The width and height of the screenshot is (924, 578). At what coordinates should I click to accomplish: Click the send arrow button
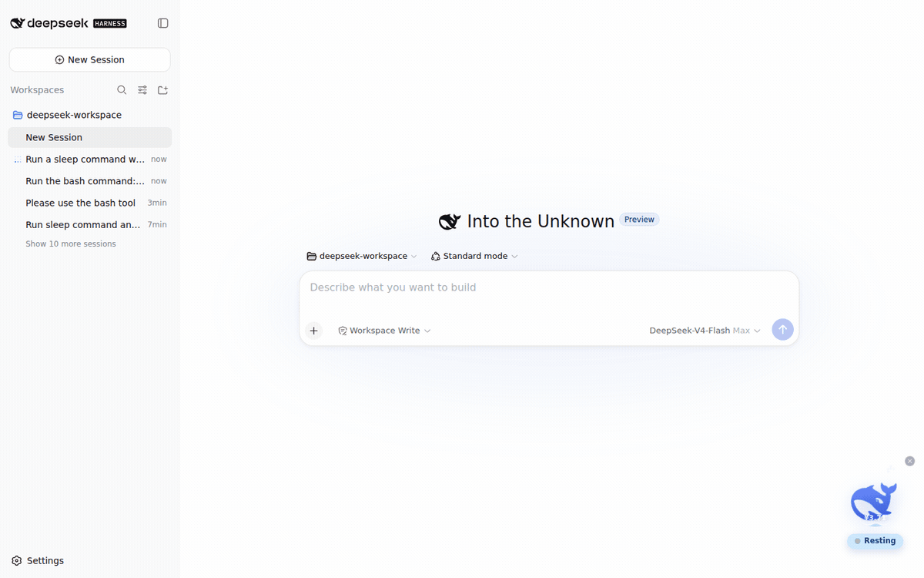782,330
